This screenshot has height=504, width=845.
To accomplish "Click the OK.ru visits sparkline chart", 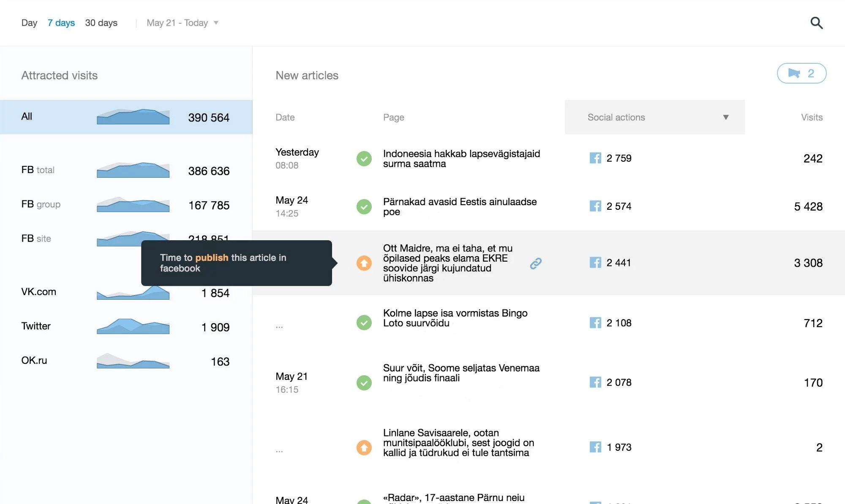I will coord(133,361).
